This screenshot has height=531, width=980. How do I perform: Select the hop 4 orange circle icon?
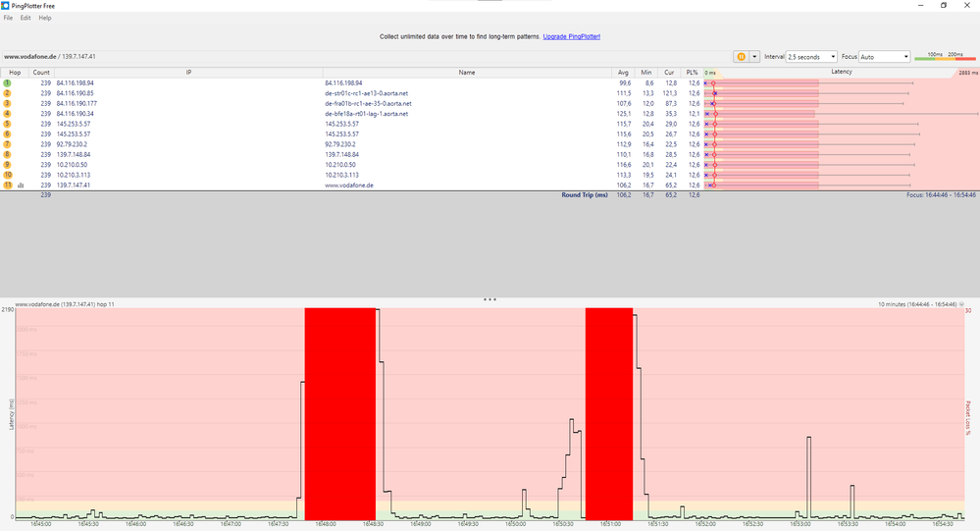pos(8,114)
